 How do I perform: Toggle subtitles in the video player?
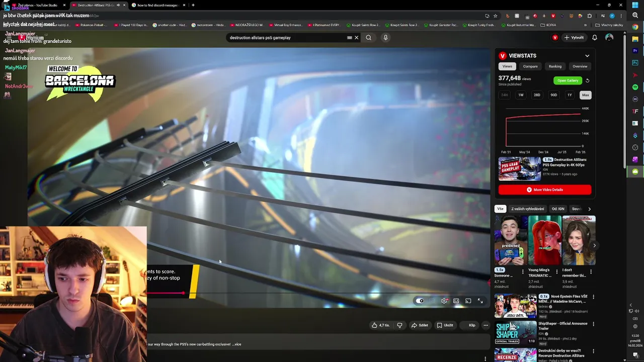[432, 301]
